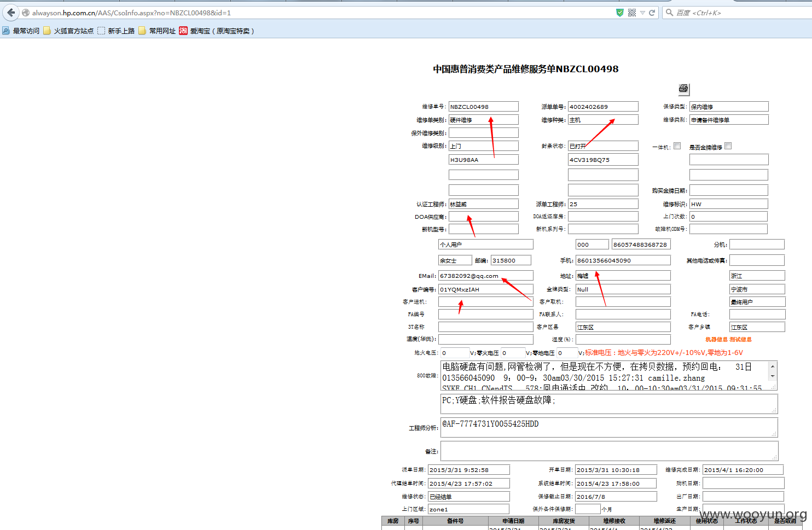Click the textarea reading PC;Y硬盘;软件报告硬盘故障

pyautogui.click(x=609, y=404)
